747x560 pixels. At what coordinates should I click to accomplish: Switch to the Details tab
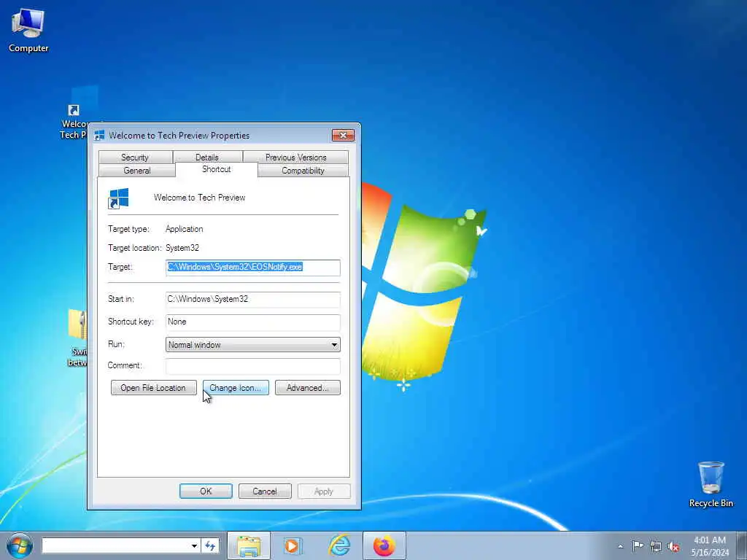[206, 157]
